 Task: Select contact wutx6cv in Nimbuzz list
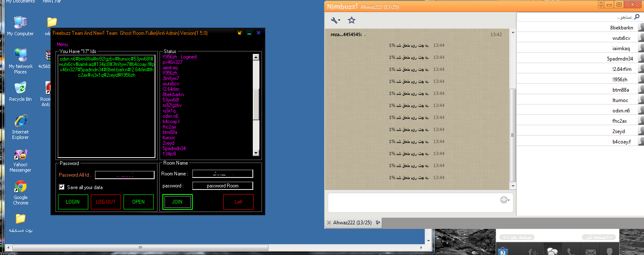580,38
